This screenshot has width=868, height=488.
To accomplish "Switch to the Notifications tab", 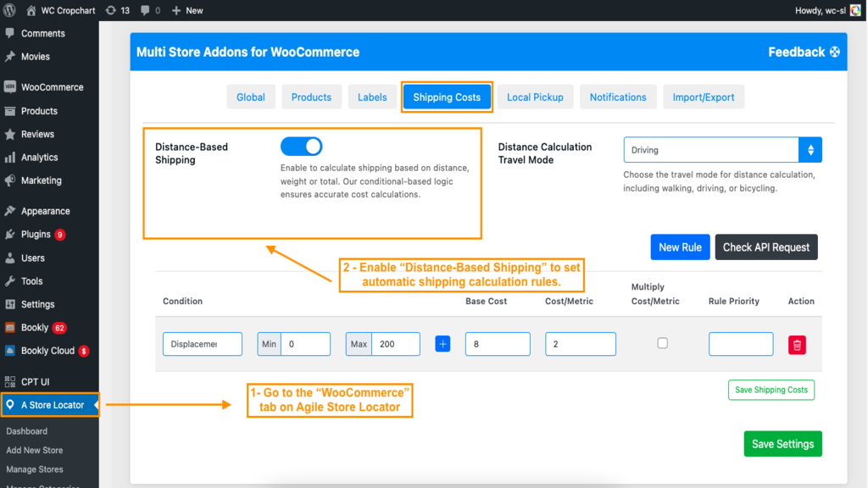I will point(618,97).
